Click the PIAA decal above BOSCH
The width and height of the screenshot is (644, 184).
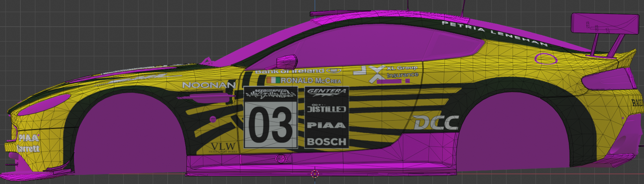326,125
